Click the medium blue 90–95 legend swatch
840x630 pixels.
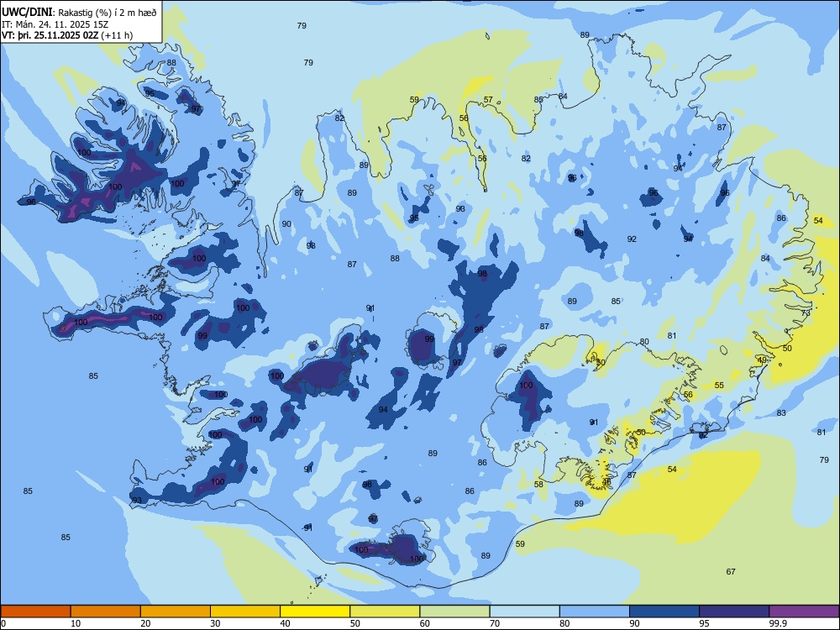(x=664, y=612)
